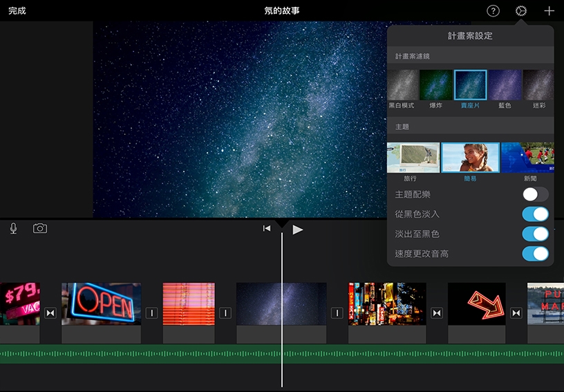Image resolution: width=564 pixels, height=392 pixels.
Task: Tap the plus icon to add media
Action: click(549, 11)
